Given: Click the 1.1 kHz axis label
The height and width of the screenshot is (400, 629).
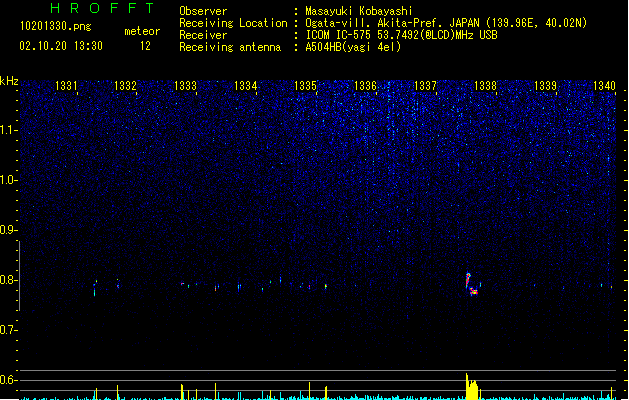Looking at the screenshot, I should 8,130.
